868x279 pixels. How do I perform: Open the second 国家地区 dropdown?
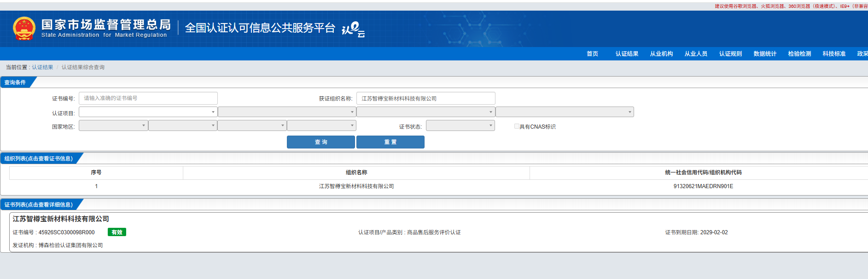(x=183, y=125)
